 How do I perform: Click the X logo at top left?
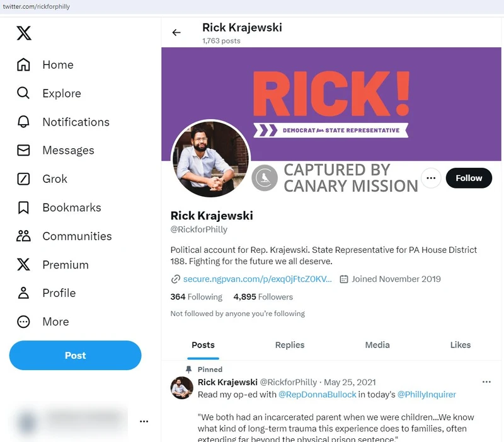pos(23,33)
